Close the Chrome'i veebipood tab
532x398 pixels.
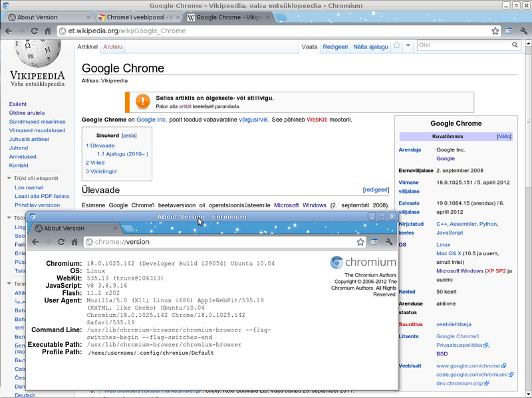coord(178,17)
